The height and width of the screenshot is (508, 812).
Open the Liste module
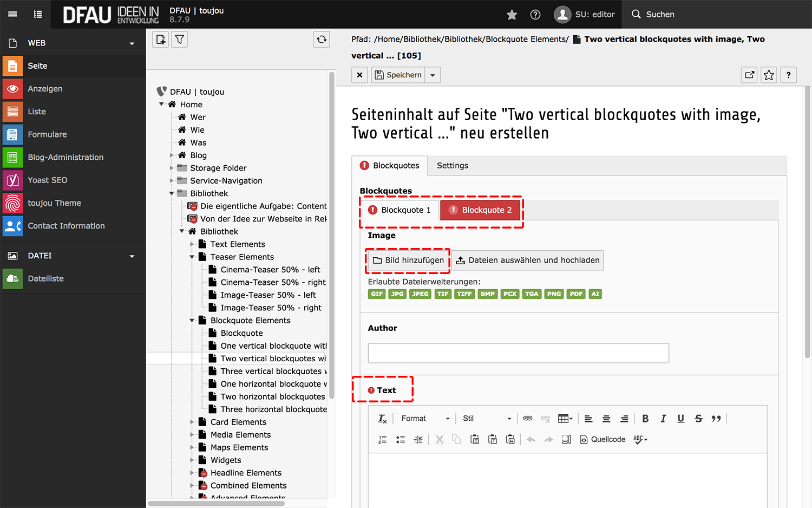(73, 112)
